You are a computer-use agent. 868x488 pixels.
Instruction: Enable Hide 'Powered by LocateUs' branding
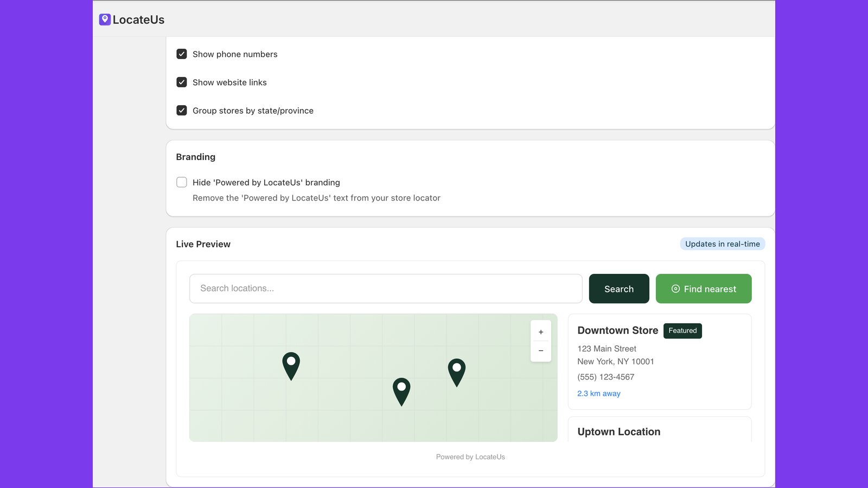(182, 182)
